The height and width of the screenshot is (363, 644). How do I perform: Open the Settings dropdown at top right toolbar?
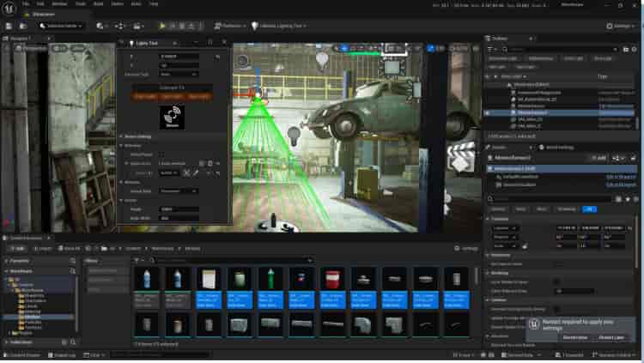pos(621,26)
